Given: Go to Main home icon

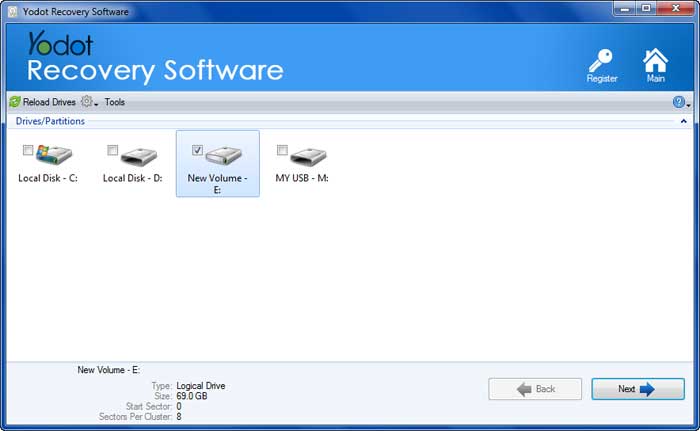Looking at the screenshot, I should tap(655, 60).
